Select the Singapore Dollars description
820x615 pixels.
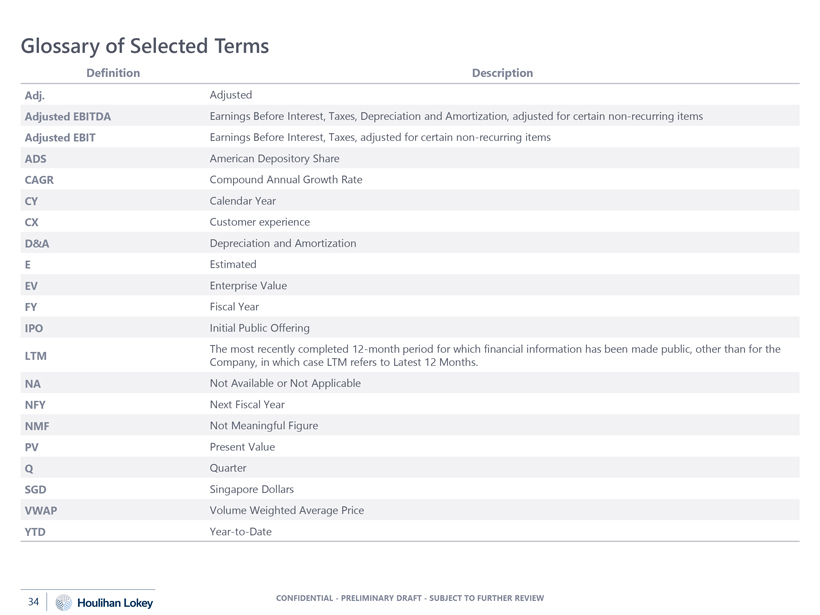[252, 489]
